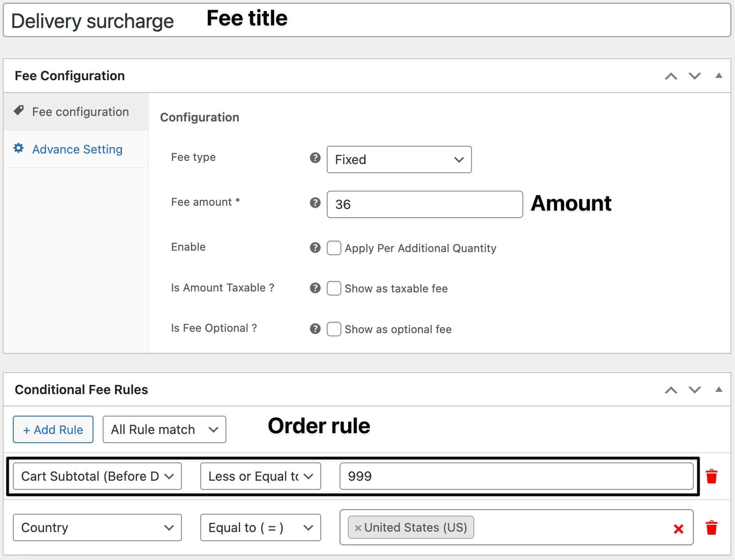
Task: Open the Fee type dropdown showing Fixed
Action: click(399, 159)
